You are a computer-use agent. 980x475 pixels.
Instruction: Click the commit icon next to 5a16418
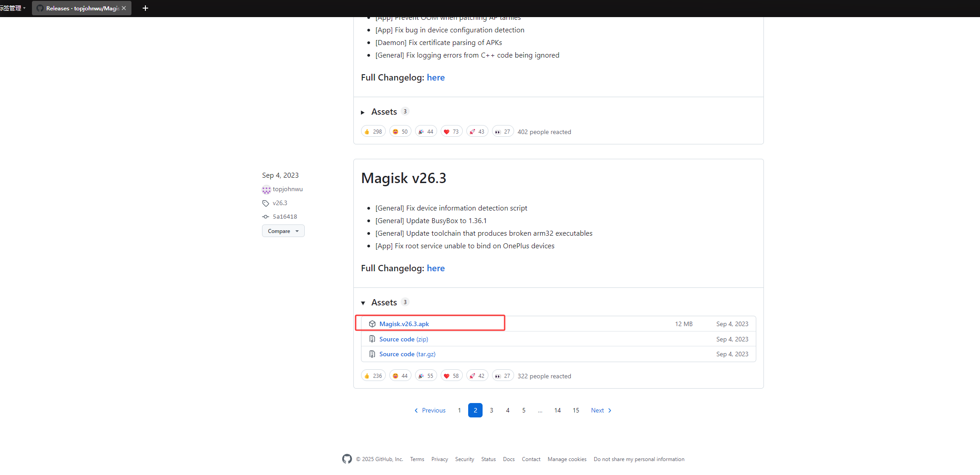click(266, 217)
